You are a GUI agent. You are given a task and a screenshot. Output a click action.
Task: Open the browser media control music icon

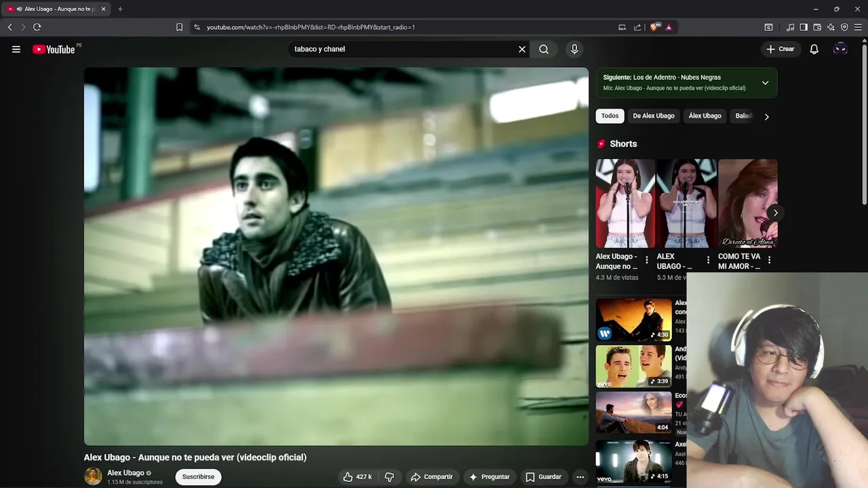[x=790, y=27]
